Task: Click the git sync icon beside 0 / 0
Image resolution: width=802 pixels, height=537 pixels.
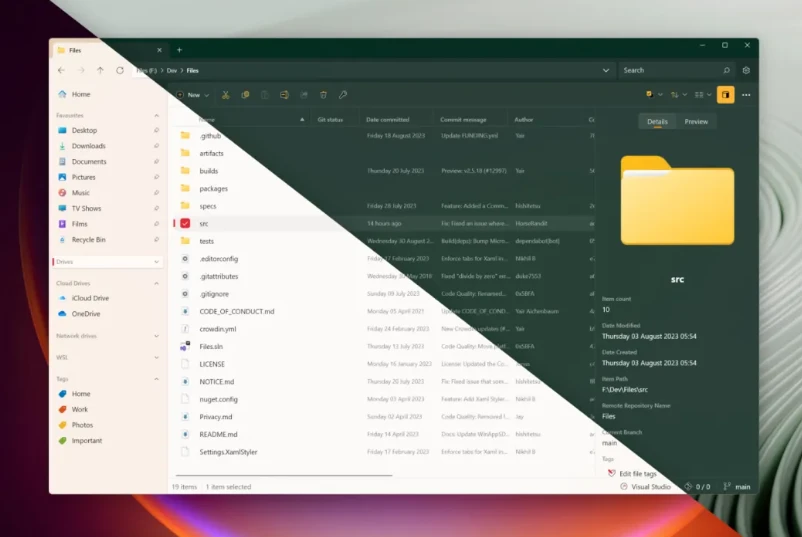Action: 688,486
